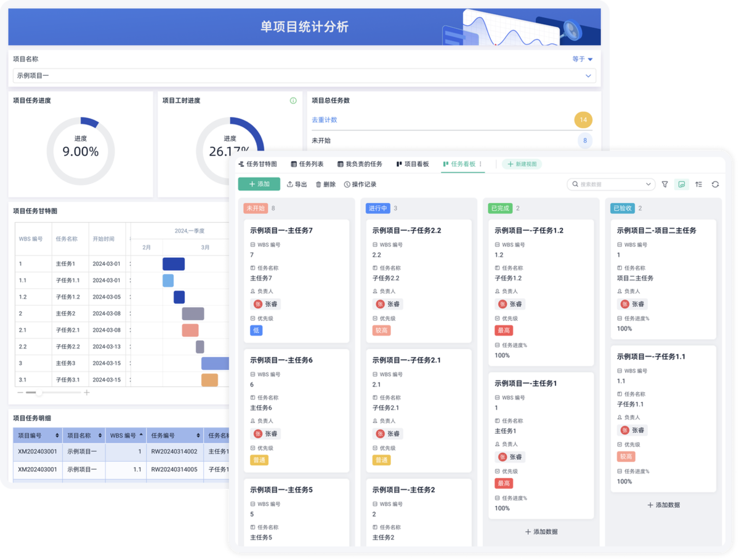Open the 示例项目一-主任务1 card
739x560 pixels.
pyautogui.click(x=541, y=446)
